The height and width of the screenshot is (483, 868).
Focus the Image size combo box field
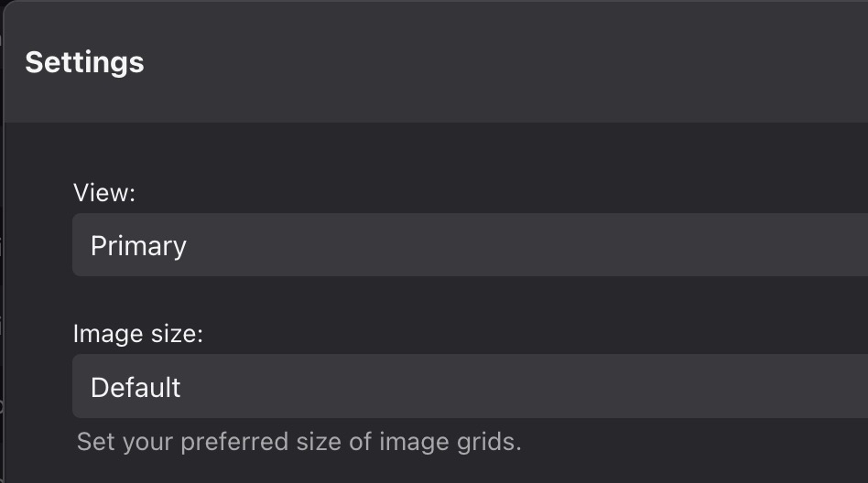tap(470, 386)
